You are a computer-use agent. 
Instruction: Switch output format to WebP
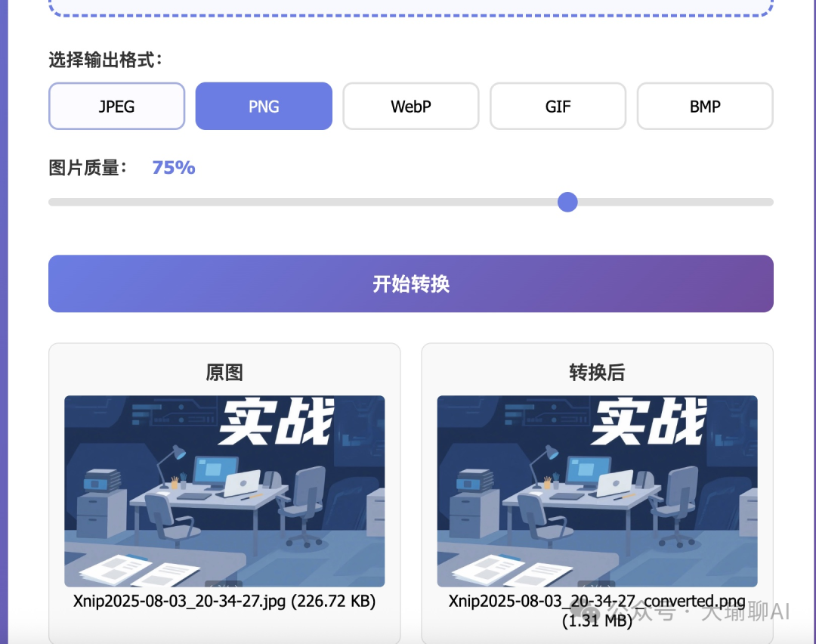pyautogui.click(x=410, y=107)
